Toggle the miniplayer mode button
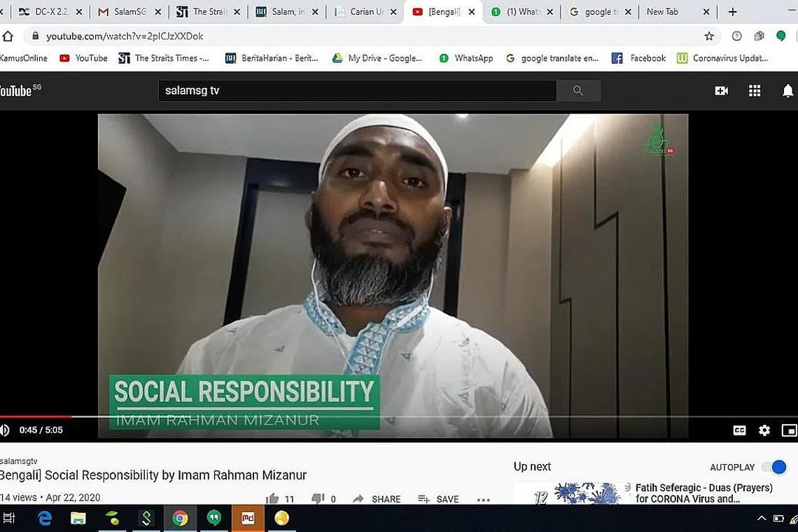The height and width of the screenshot is (532, 798). [789, 430]
